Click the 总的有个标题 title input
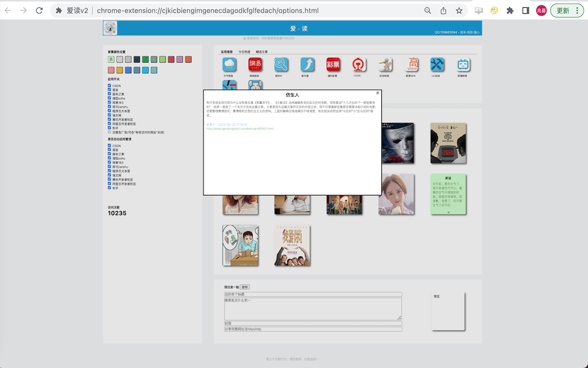Image resolution: width=588 pixels, height=368 pixels. coord(313,294)
